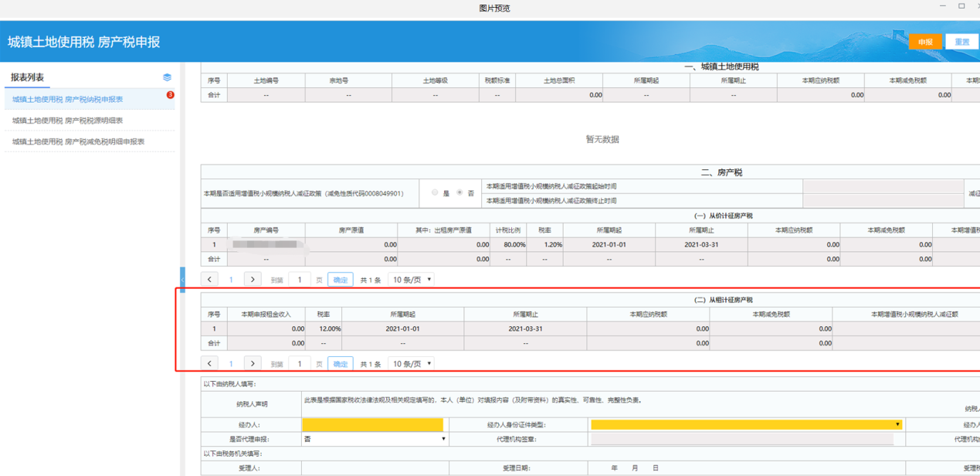Expand the 经办人身份证件类型 dropdown
This screenshot has width=980, height=476.
point(746,425)
